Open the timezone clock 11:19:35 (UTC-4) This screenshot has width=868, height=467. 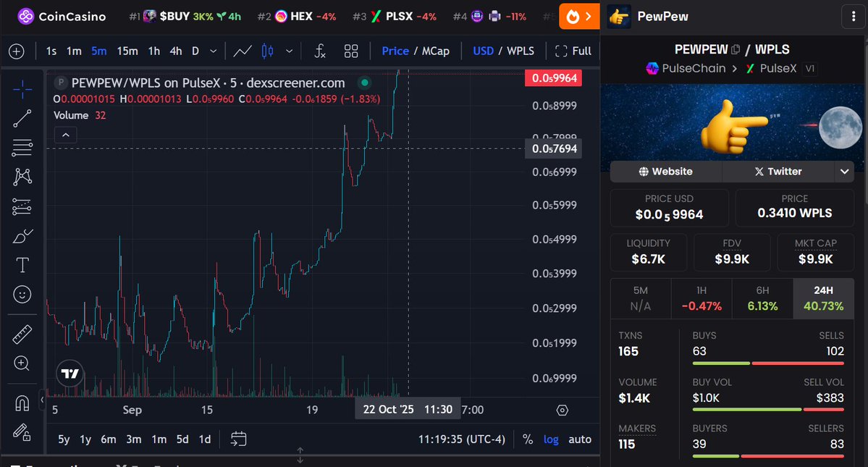click(x=462, y=439)
